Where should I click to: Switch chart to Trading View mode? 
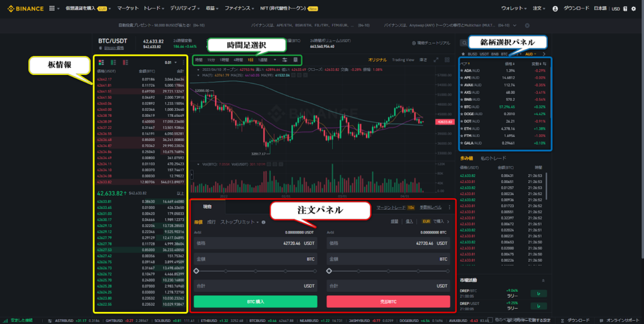[x=403, y=60]
